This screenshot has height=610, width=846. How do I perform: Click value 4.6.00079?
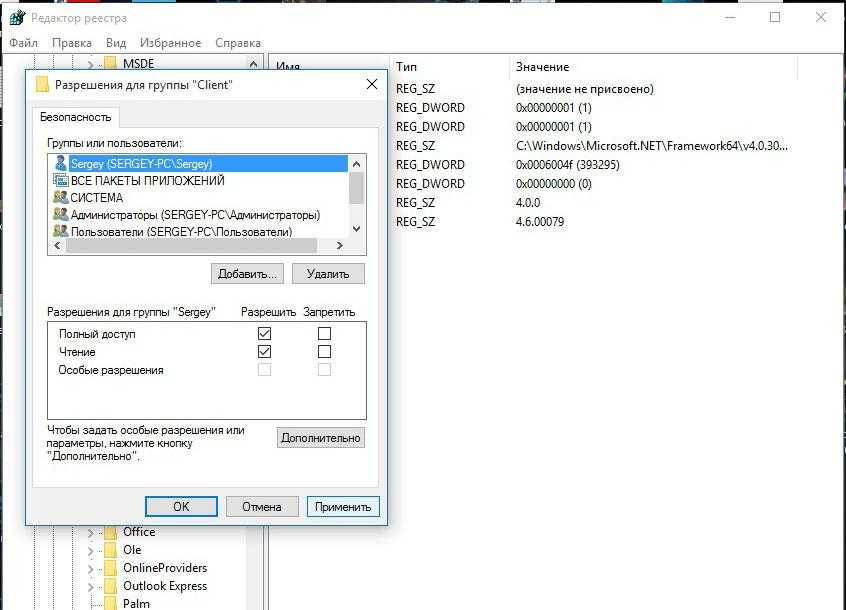pyautogui.click(x=540, y=222)
